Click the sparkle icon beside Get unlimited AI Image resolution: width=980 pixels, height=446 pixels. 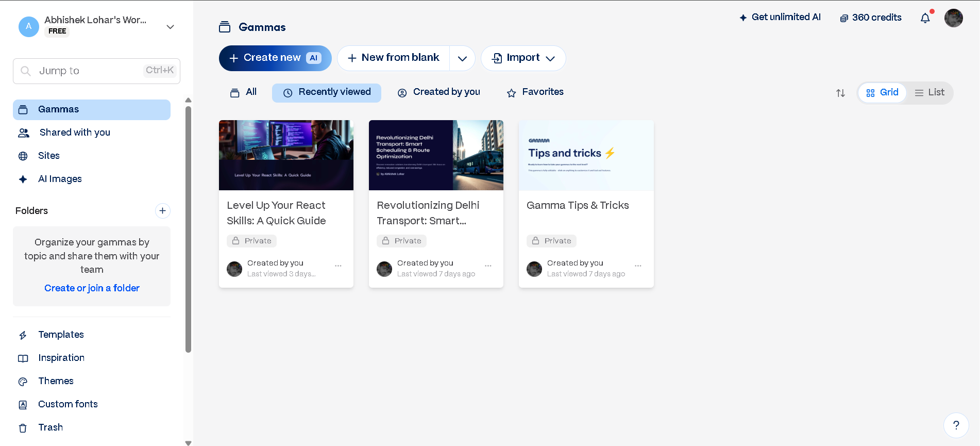tap(743, 18)
